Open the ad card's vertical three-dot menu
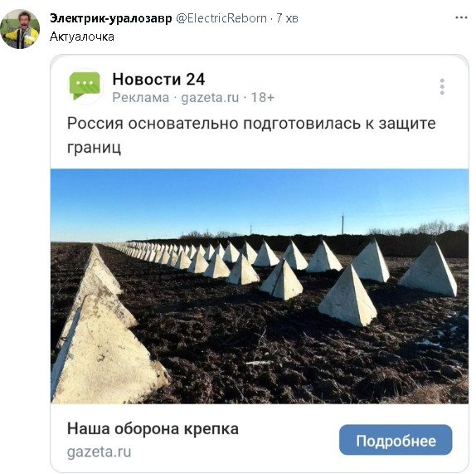Image resolution: width=476 pixels, height=474 pixels. [x=442, y=87]
